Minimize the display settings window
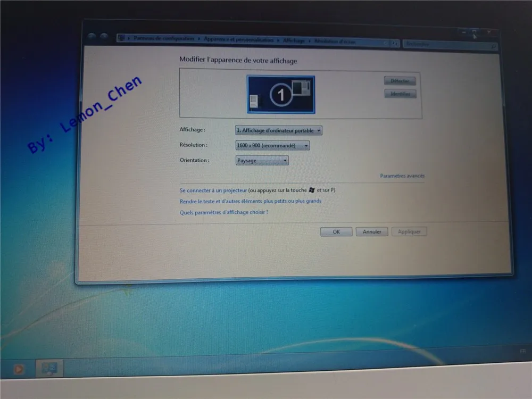The height and width of the screenshot is (399, 532). [x=463, y=32]
